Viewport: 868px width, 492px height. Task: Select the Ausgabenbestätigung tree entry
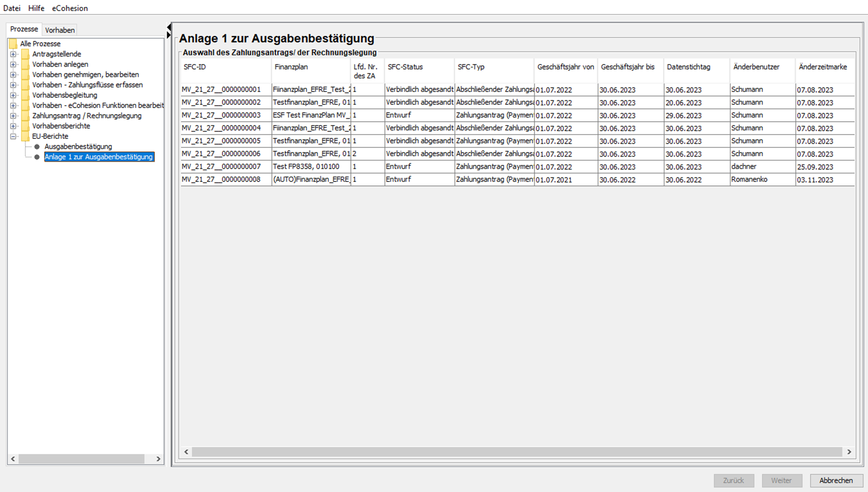point(78,146)
